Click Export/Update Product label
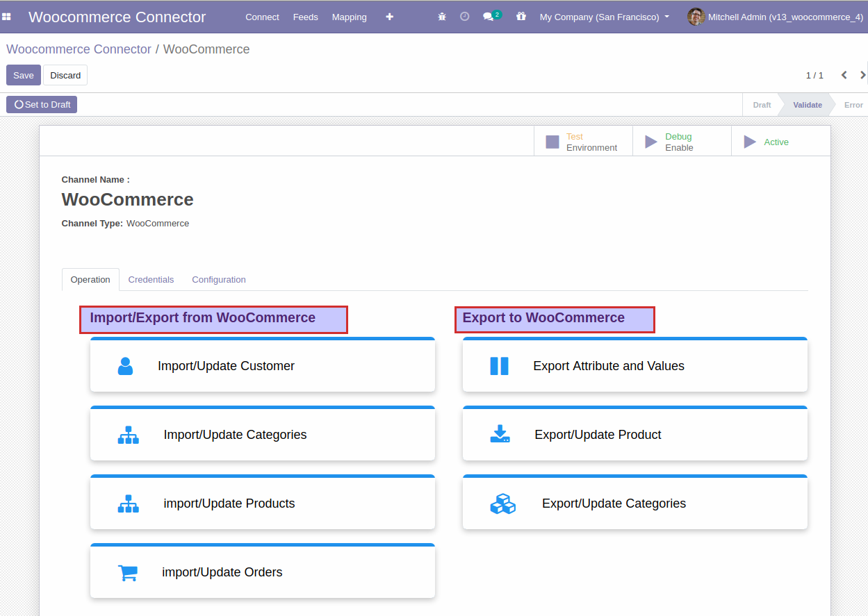Image resolution: width=868 pixels, height=616 pixels. pyautogui.click(x=598, y=435)
